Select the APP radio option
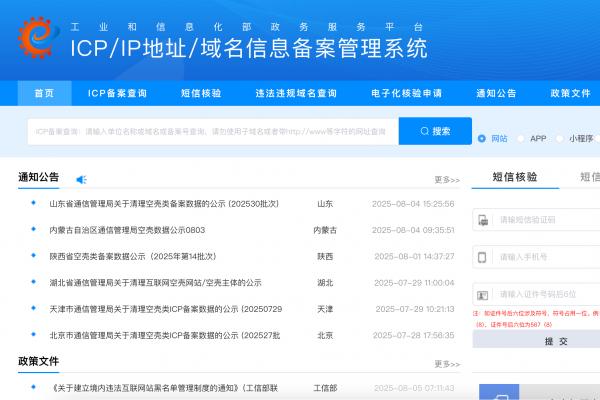This screenshot has height=400, width=600. pos(520,139)
